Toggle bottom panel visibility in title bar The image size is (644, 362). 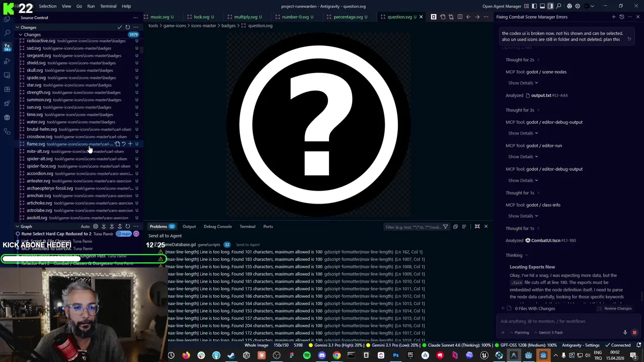coord(542,6)
